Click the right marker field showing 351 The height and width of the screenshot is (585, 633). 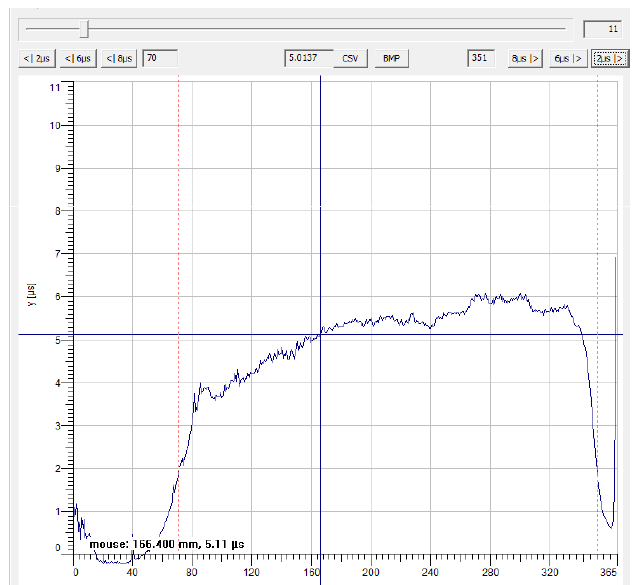482,59
